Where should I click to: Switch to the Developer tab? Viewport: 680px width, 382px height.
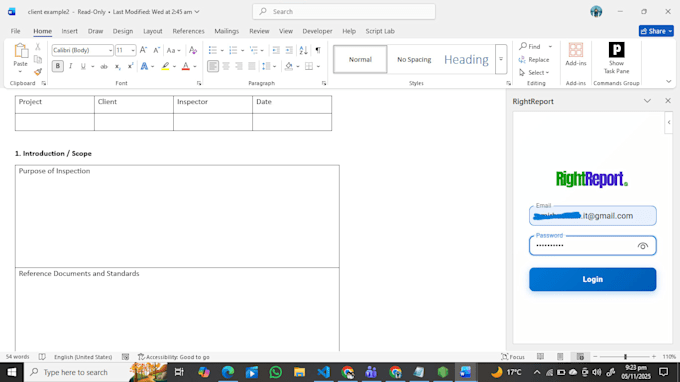[317, 31]
